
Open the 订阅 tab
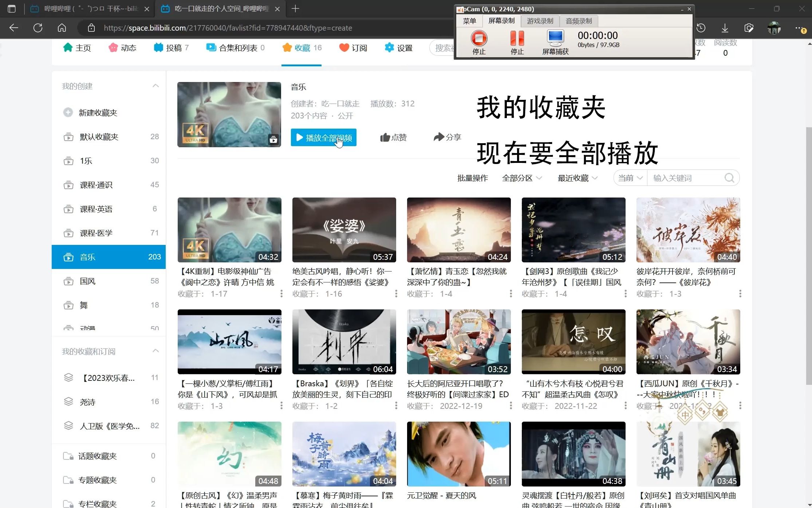click(x=353, y=48)
